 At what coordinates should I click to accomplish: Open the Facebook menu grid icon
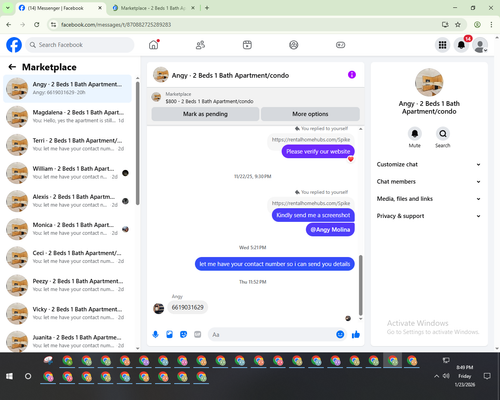coord(442,45)
